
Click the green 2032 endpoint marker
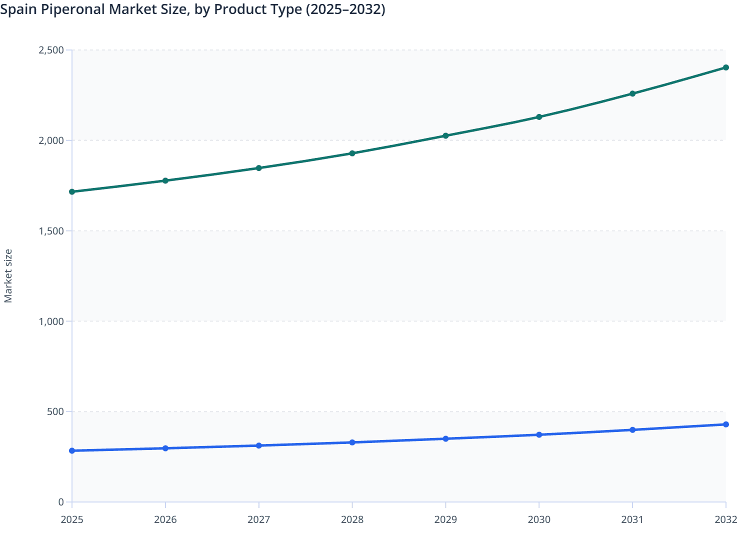pyautogui.click(x=725, y=66)
